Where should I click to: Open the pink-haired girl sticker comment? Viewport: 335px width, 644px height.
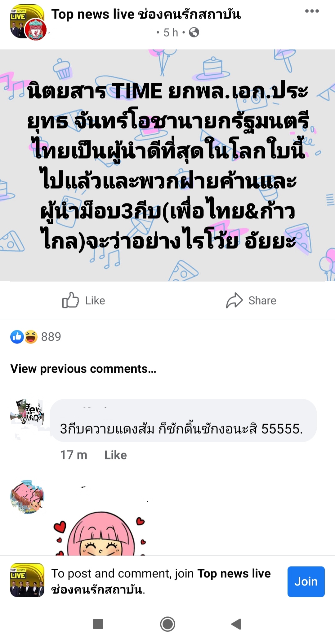pos(100,533)
